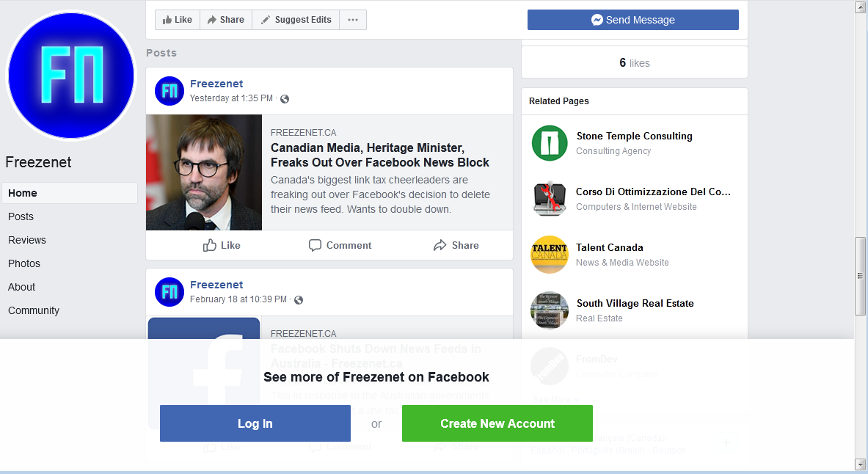The width and height of the screenshot is (868, 474).
Task: Open the three-dots more options menu
Action: [353, 20]
